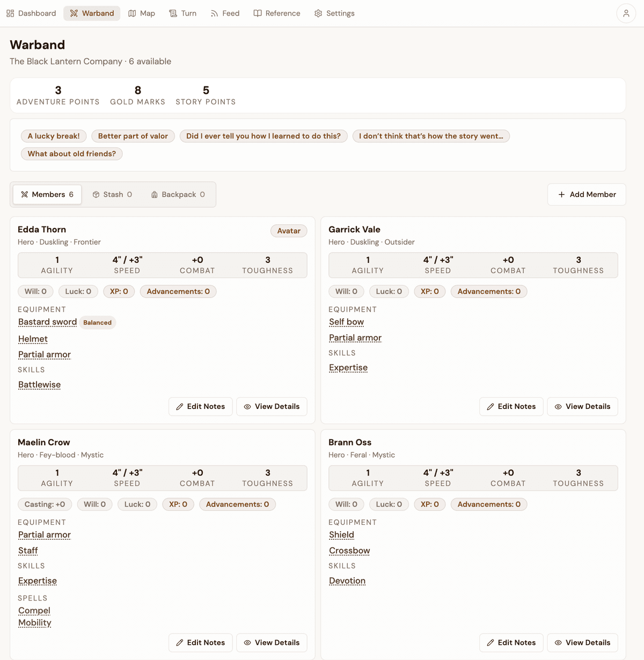The width and height of the screenshot is (644, 660).
Task: Click pencil icon on Brann Oss's Edit Notes
Action: 491,643
